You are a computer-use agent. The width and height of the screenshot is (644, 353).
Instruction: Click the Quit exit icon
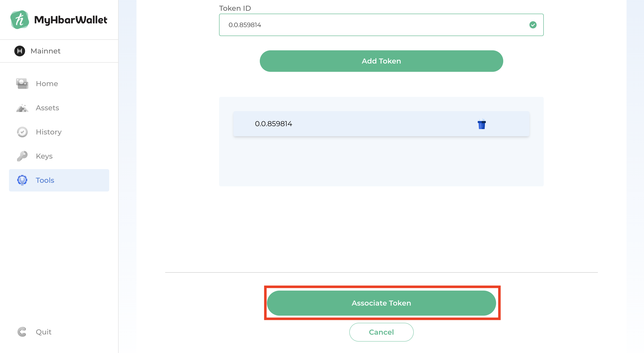click(x=22, y=332)
